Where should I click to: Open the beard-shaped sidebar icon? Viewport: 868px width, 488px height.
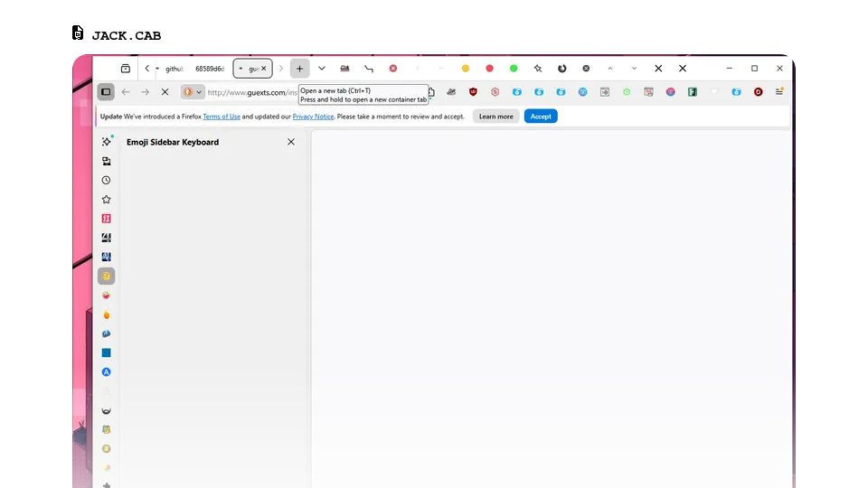[107, 410]
